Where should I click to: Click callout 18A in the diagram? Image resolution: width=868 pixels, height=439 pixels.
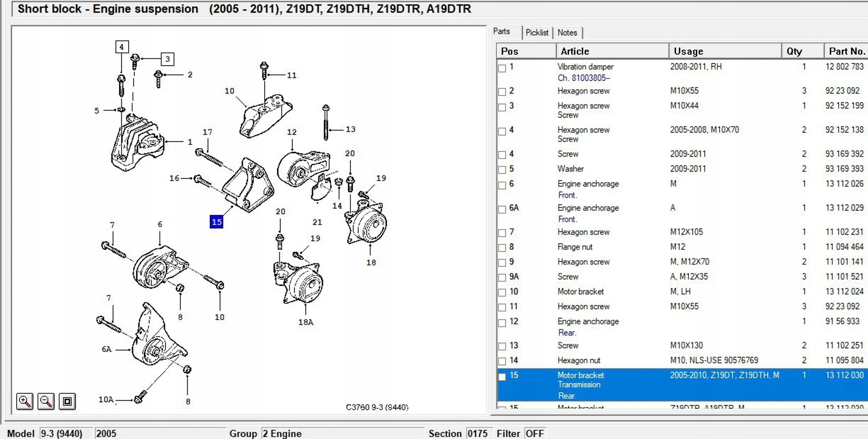(306, 322)
